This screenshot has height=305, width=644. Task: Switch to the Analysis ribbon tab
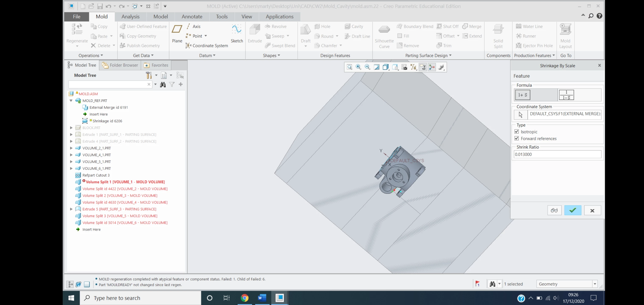(130, 17)
